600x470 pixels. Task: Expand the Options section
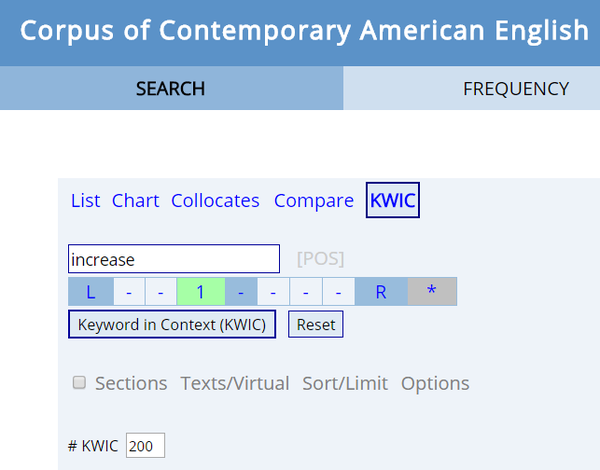435,383
